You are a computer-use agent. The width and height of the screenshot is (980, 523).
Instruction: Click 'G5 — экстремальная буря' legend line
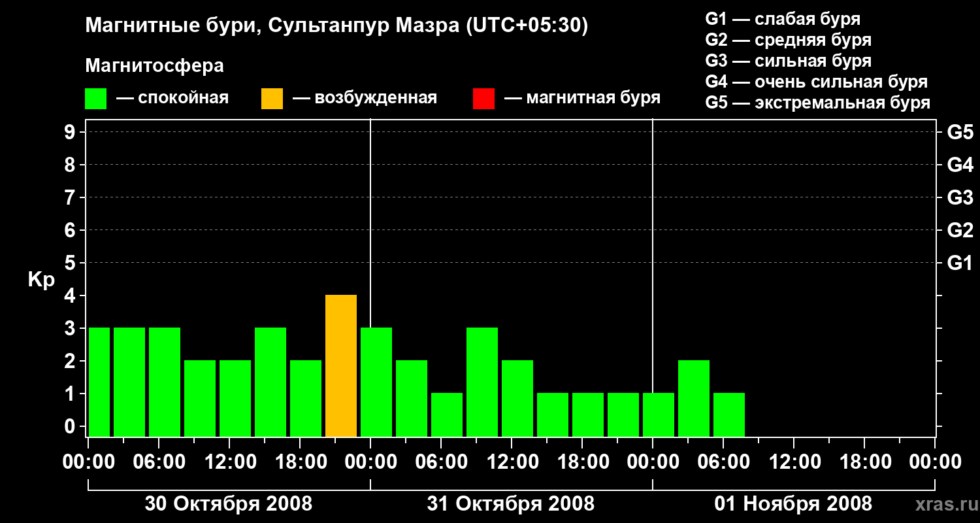[x=818, y=103]
